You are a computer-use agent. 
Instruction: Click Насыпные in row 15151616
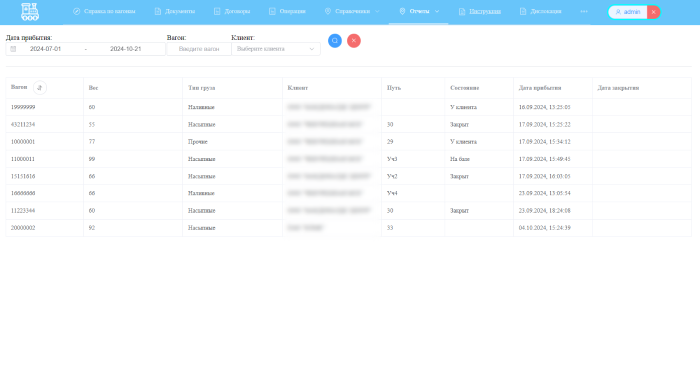pyautogui.click(x=202, y=176)
